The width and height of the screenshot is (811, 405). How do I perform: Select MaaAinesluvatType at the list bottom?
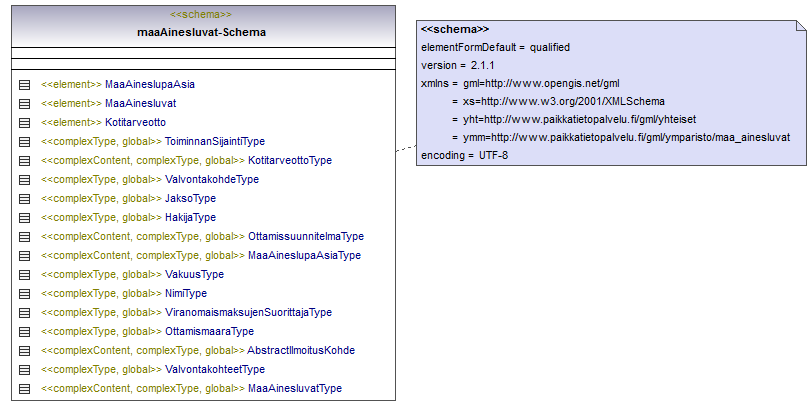tap(295, 388)
